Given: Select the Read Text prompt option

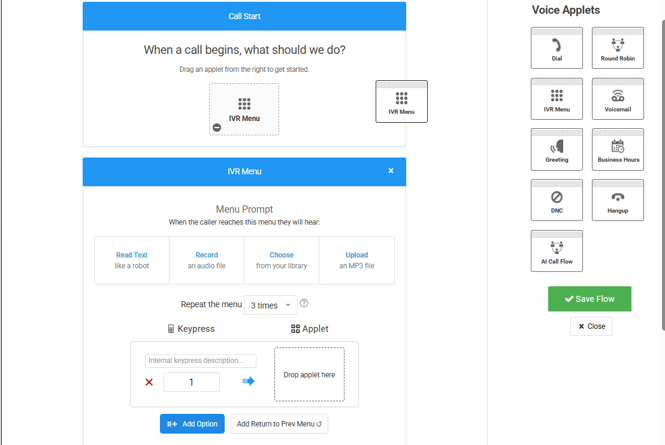Looking at the screenshot, I should 132,260.
